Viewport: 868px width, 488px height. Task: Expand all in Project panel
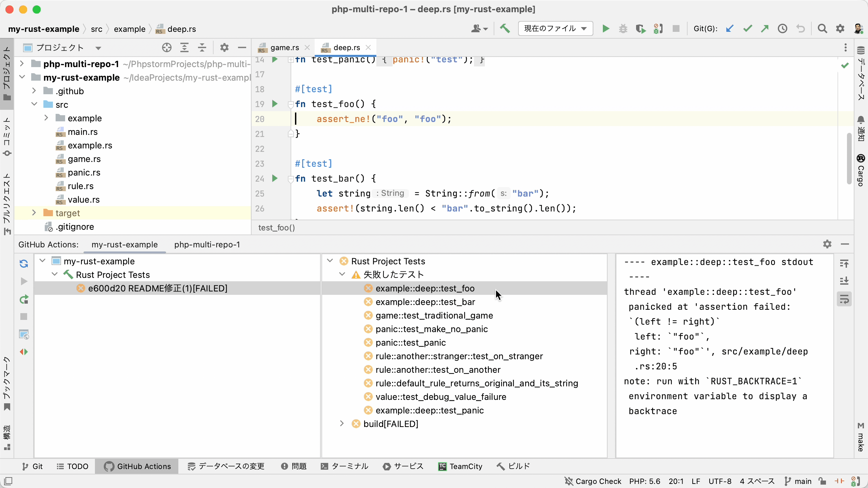click(184, 48)
